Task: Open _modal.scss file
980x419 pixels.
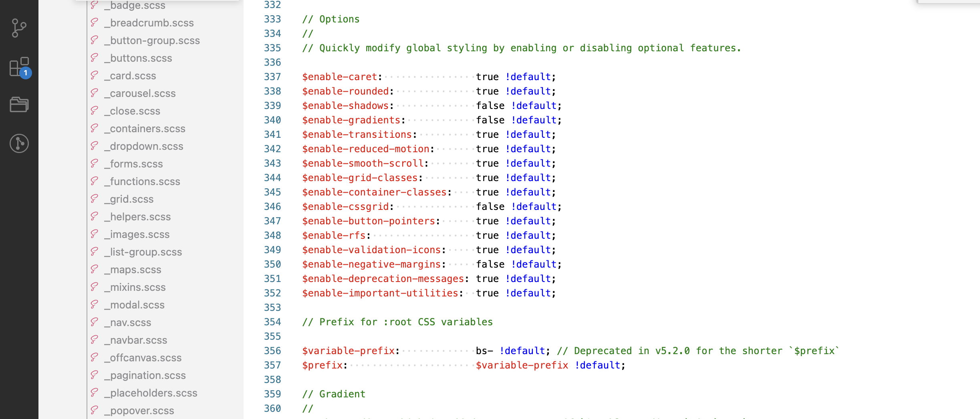Action: tap(134, 305)
